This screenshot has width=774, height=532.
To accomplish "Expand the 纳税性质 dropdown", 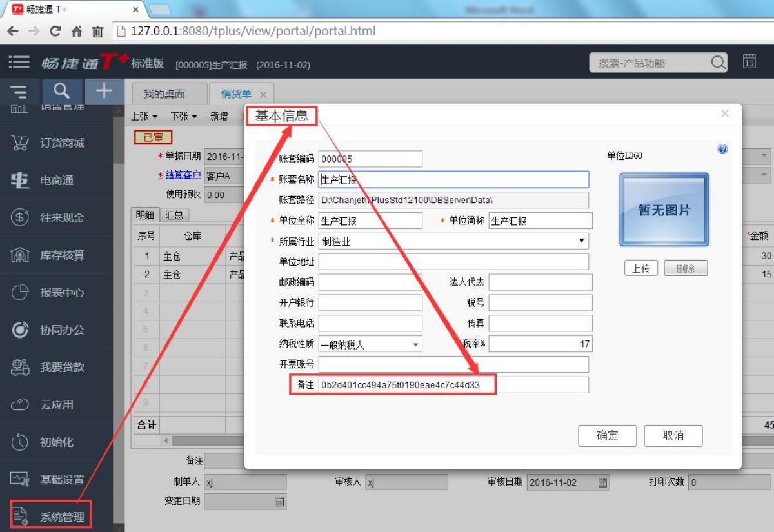I will [x=416, y=345].
